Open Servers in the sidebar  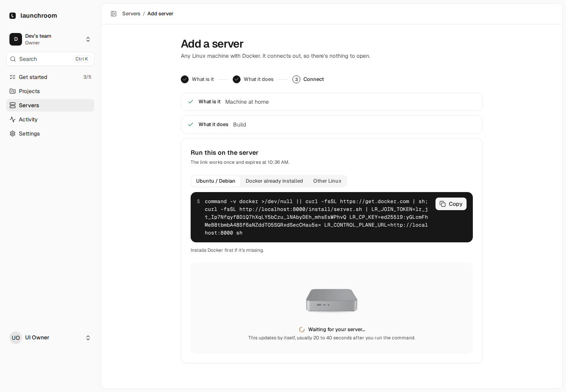(50, 105)
